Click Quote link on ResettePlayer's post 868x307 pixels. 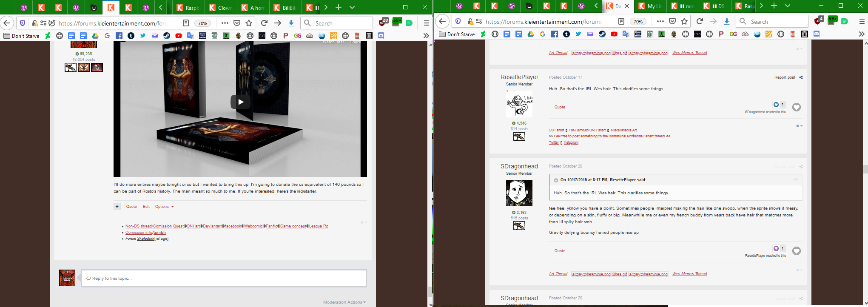(560, 107)
